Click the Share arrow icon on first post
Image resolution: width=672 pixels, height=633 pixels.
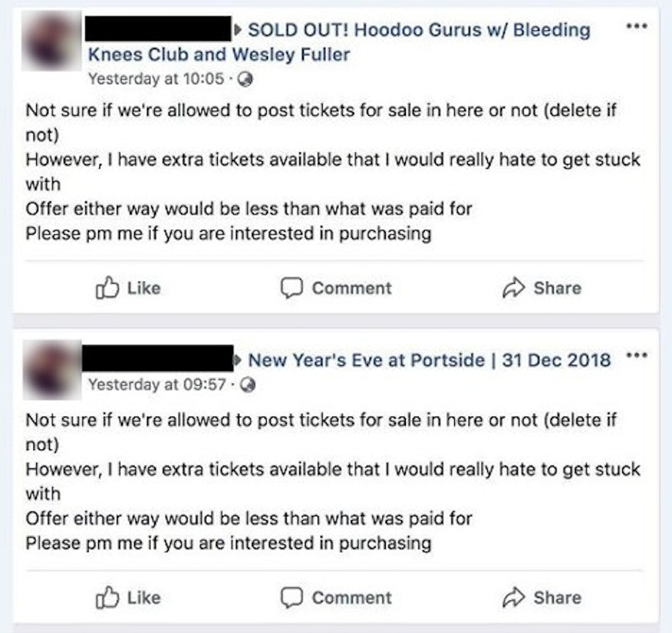pos(513,288)
